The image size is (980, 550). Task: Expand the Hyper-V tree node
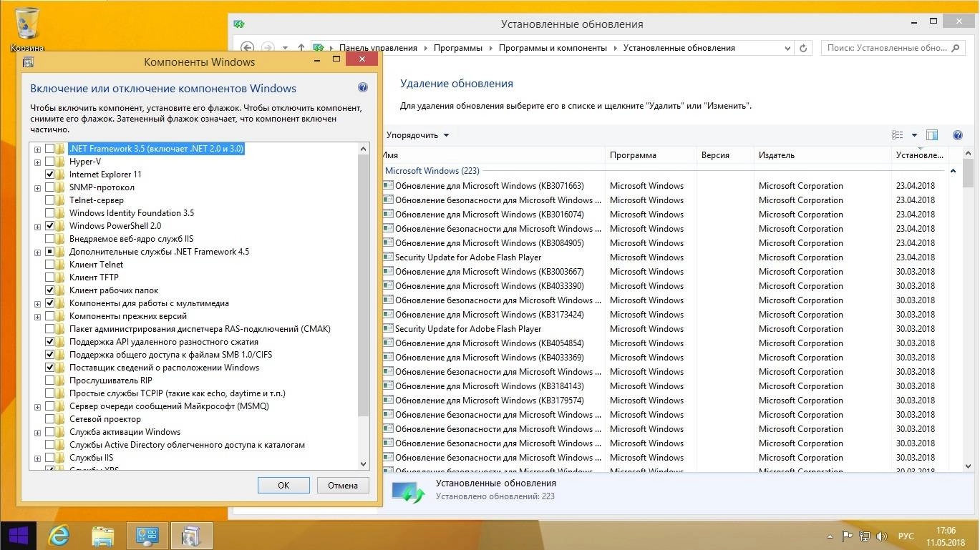pyautogui.click(x=37, y=162)
